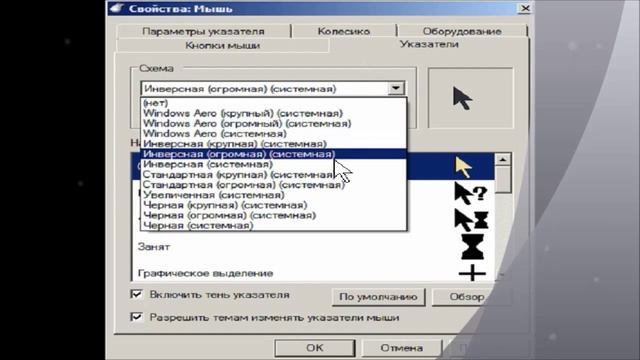
Task: Click the 'По умолчанию' button
Action: pos(378,297)
